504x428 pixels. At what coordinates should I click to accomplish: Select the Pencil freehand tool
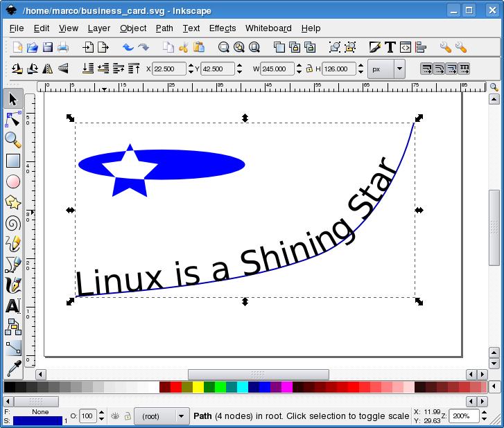pos(13,244)
